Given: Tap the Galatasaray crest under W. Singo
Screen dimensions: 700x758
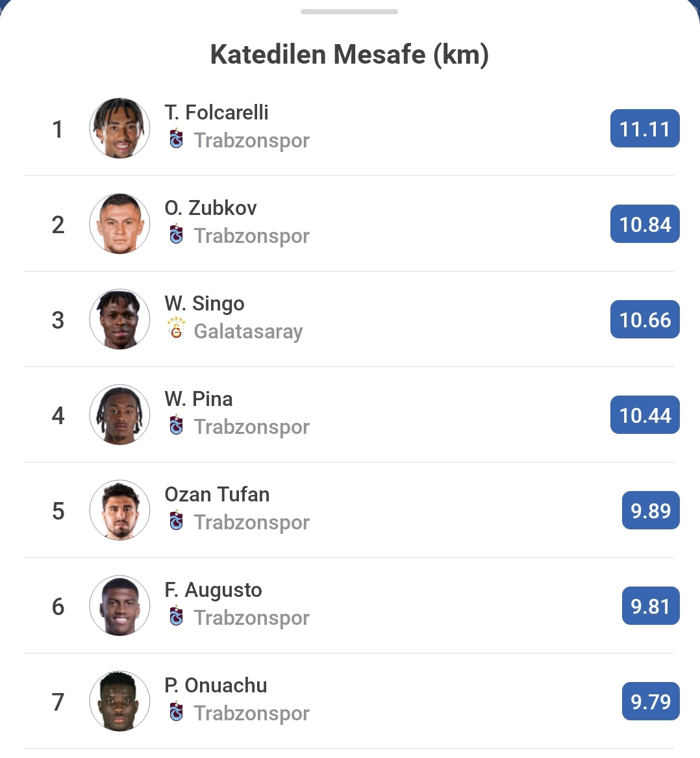Looking at the screenshot, I should click(177, 330).
